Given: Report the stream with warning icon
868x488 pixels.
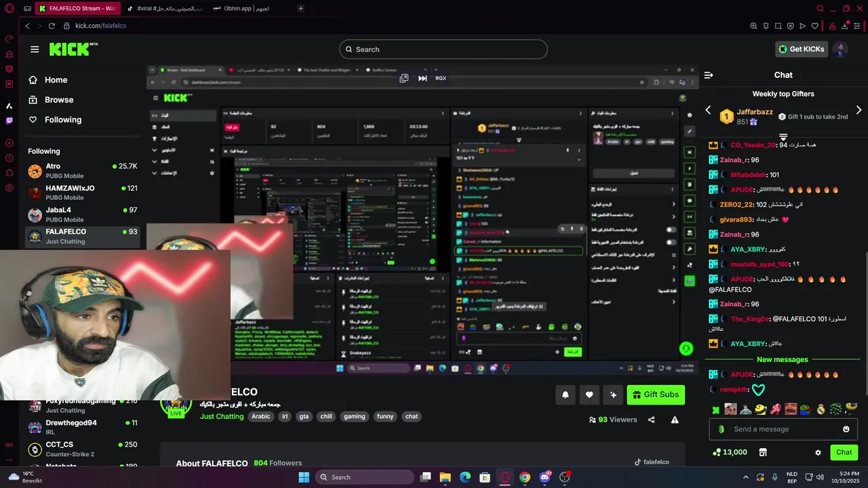Looking at the screenshot, I should point(675,420).
